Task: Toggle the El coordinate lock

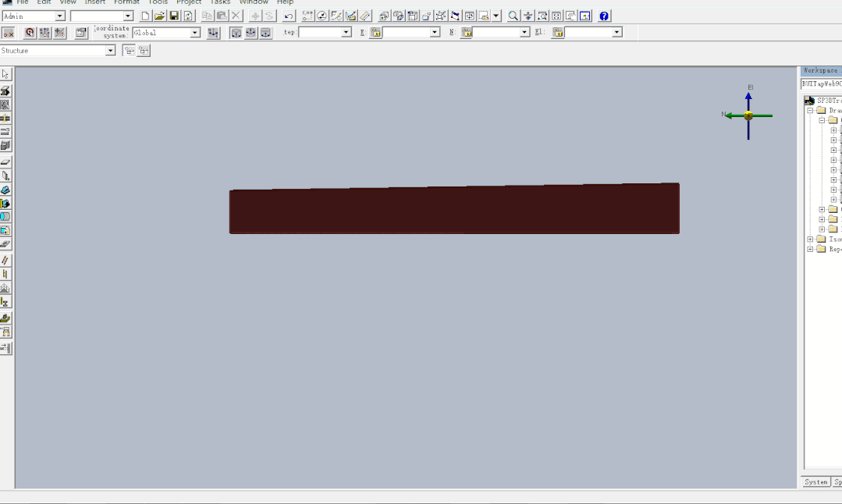Action: pyautogui.click(x=558, y=33)
